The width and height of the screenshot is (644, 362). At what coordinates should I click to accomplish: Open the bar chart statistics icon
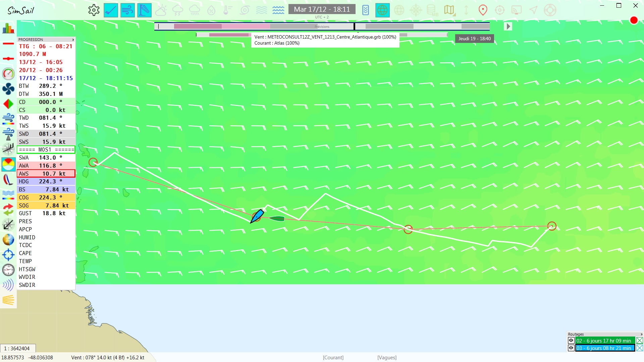point(8,28)
